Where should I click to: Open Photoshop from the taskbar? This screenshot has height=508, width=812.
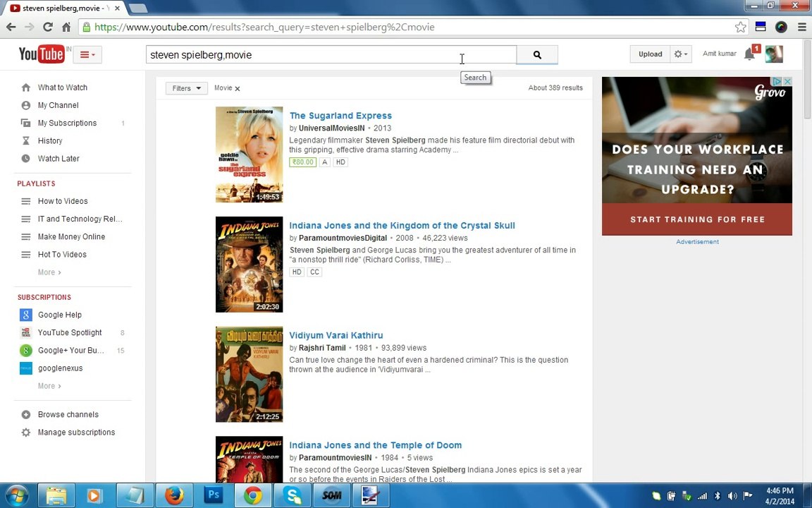(214, 495)
